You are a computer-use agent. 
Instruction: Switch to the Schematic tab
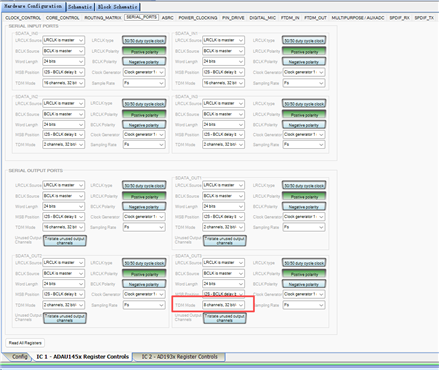click(x=80, y=7)
